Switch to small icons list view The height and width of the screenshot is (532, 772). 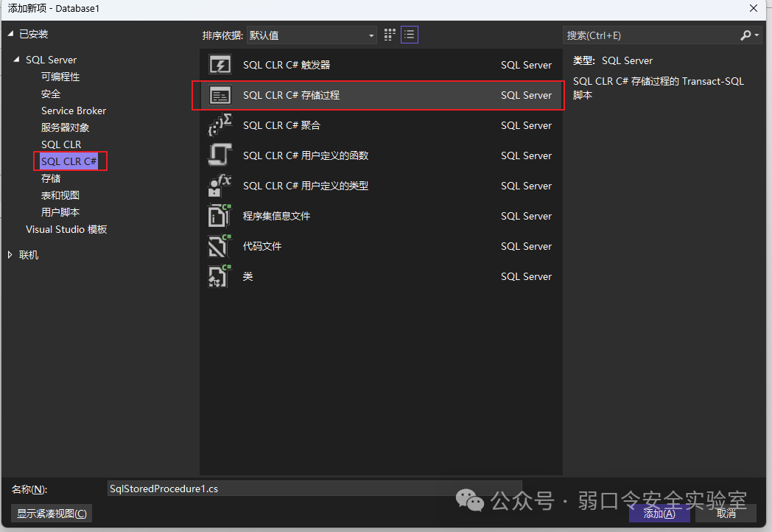click(x=409, y=35)
